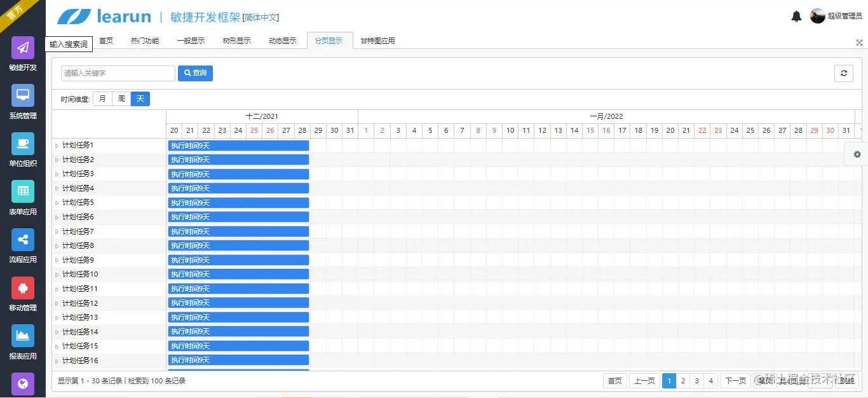Click the 请输入关键字 search field
868x398 pixels.
(118, 73)
